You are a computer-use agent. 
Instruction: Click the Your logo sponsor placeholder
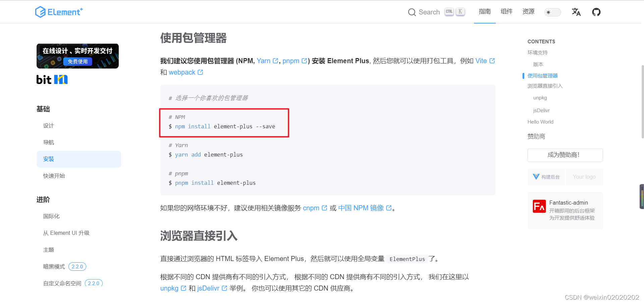tap(584, 177)
